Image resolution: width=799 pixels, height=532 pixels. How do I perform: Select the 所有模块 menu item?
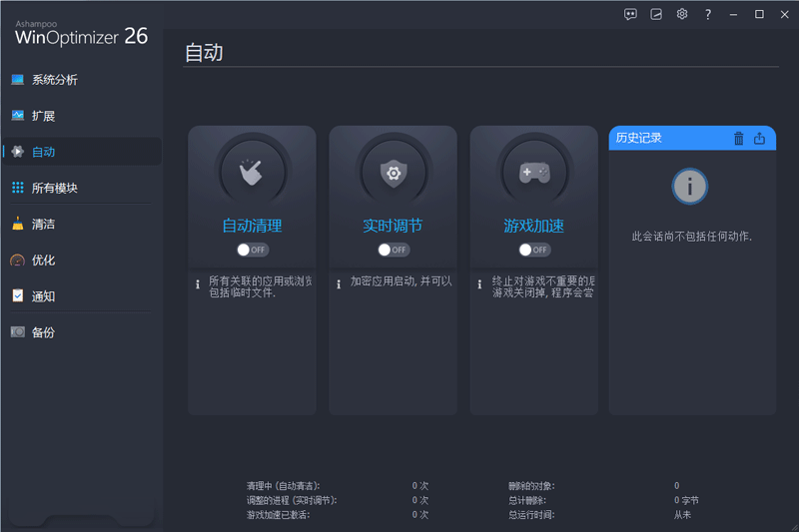click(82, 188)
